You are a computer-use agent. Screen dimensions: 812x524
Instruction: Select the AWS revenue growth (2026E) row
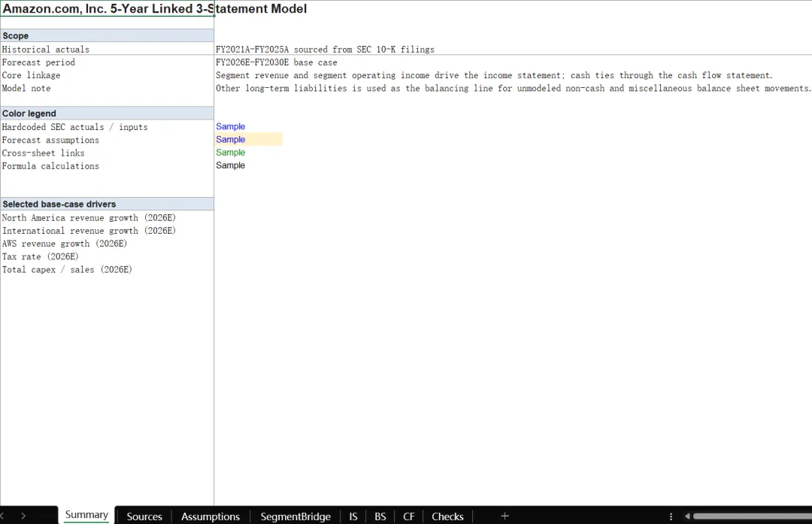(x=108, y=244)
